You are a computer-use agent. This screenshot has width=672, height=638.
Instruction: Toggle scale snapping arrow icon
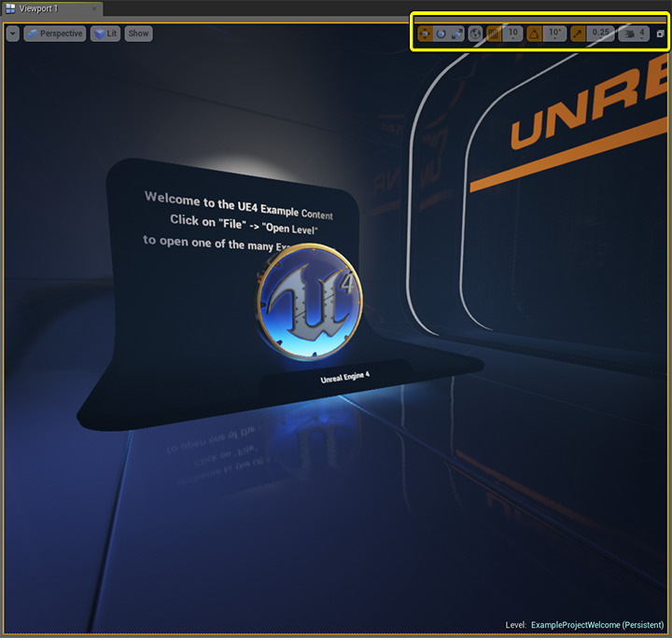(578, 34)
